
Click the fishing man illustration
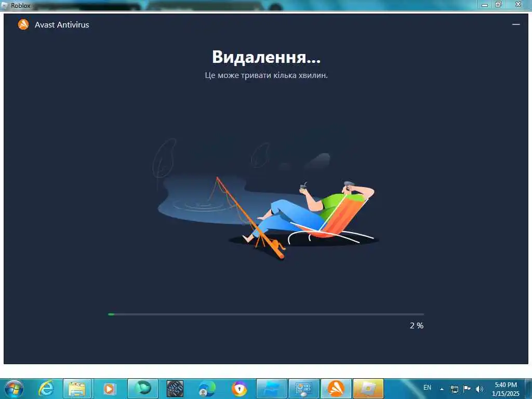point(267,198)
